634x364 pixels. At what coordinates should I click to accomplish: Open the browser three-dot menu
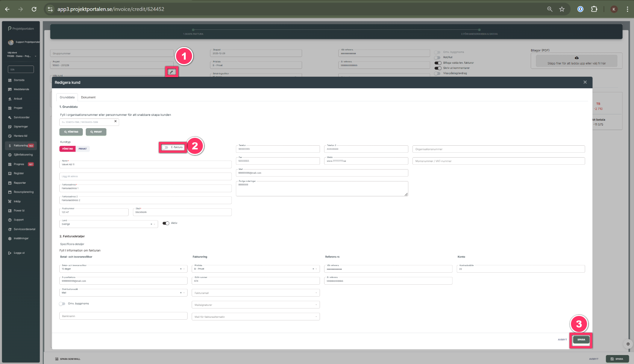pos(627,9)
